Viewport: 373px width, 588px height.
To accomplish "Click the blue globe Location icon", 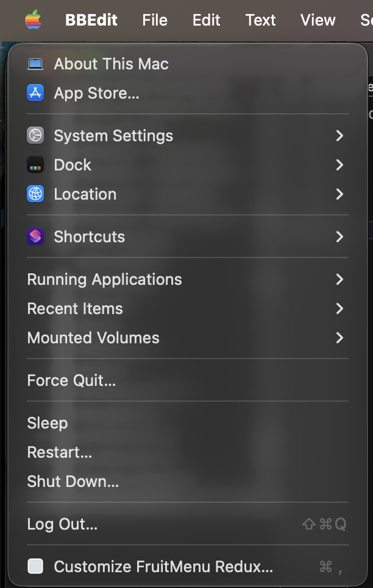I will [35, 194].
